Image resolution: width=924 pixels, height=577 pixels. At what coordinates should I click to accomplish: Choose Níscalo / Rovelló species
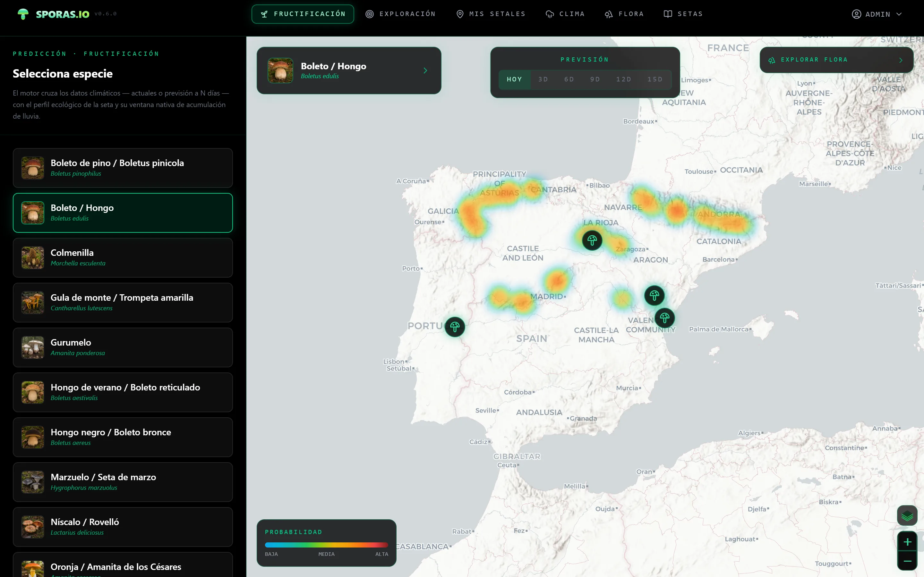(x=123, y=527)
